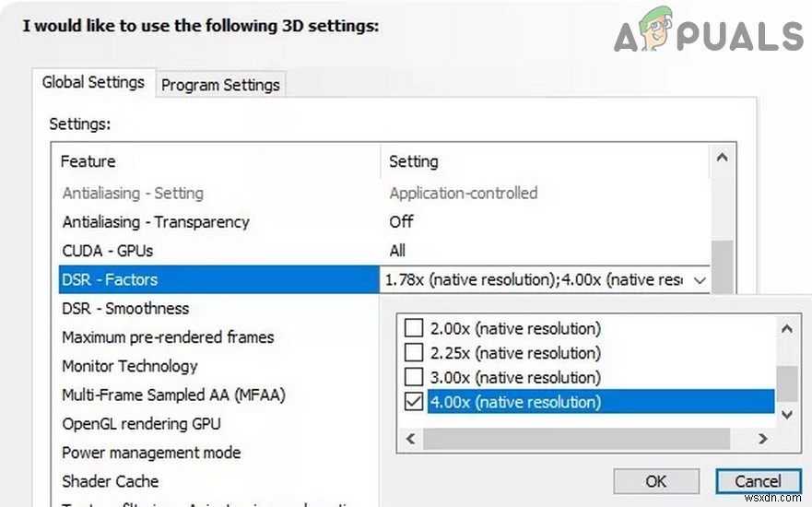
Task: Select the Antialiasing - Transparency setting row
Action: [x=156, y=222]
